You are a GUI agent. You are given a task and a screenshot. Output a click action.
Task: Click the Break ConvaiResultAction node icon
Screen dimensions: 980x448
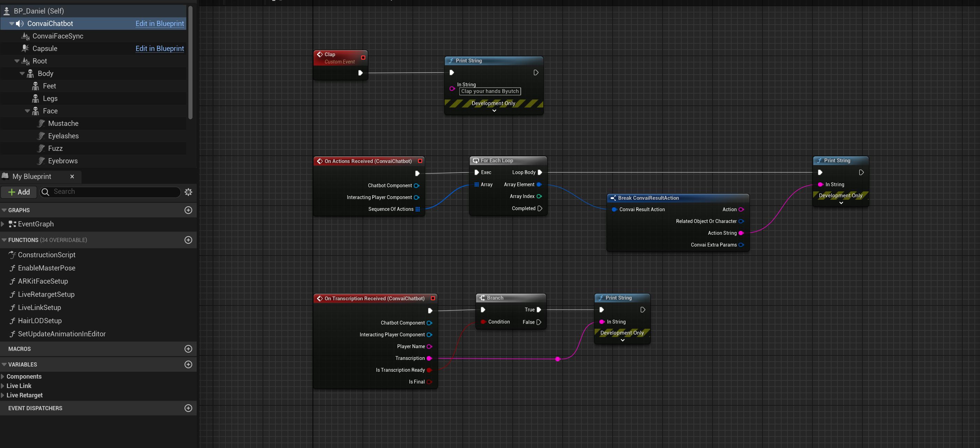[613, 198]
